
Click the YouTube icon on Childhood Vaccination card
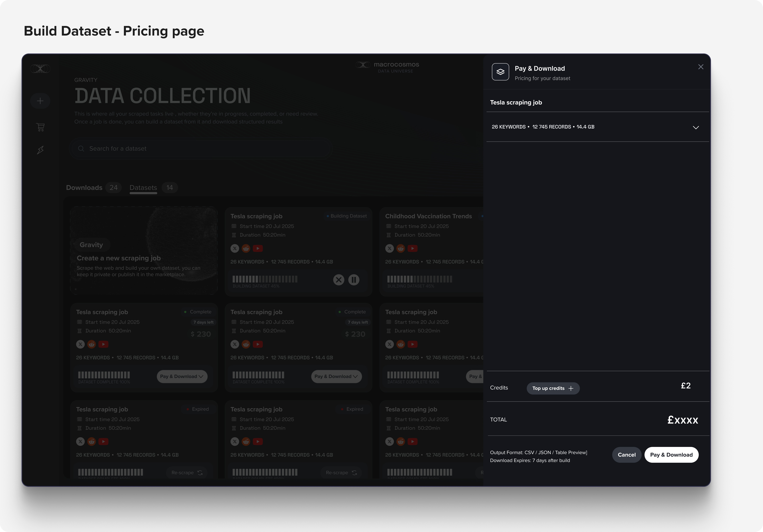point(412,249)
